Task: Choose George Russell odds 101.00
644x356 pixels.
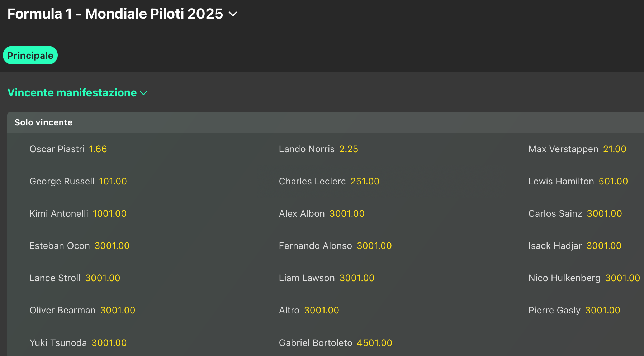Action: tap(113, 182)
